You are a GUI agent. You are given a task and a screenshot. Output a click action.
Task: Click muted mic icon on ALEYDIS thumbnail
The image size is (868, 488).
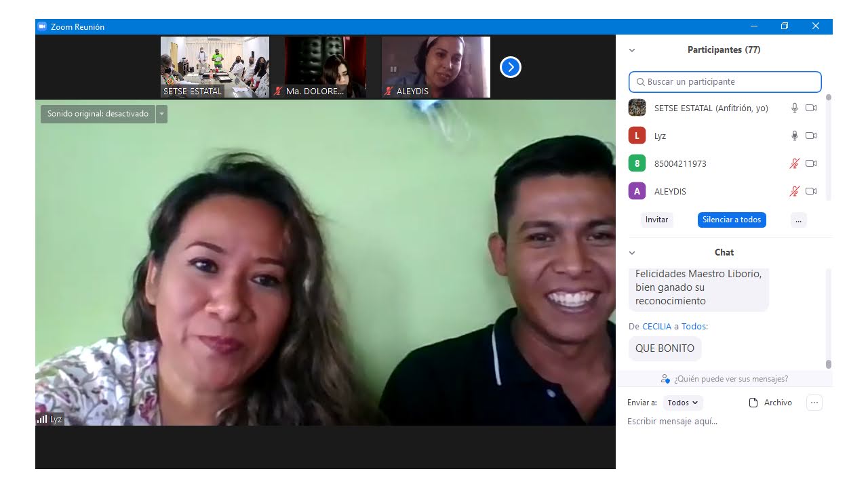(x=389, y=91)
